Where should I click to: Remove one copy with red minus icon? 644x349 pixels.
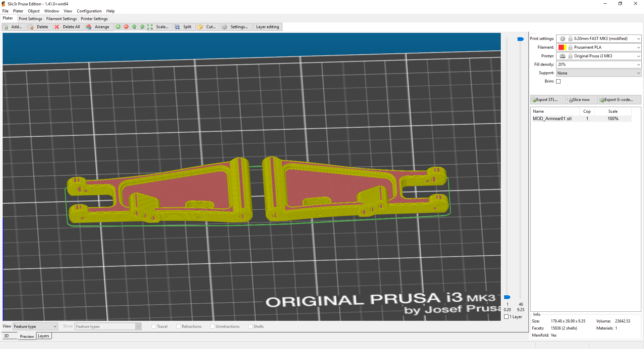click(126, 27)
